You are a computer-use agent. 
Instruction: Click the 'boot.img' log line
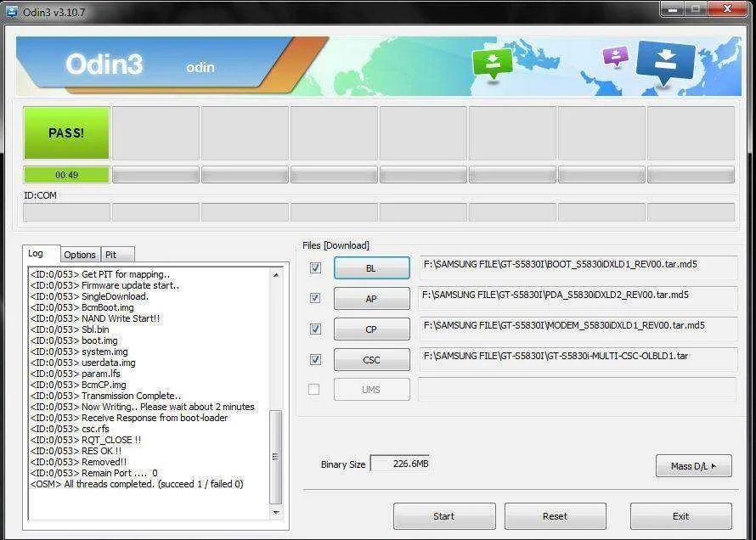pos(74,340)
